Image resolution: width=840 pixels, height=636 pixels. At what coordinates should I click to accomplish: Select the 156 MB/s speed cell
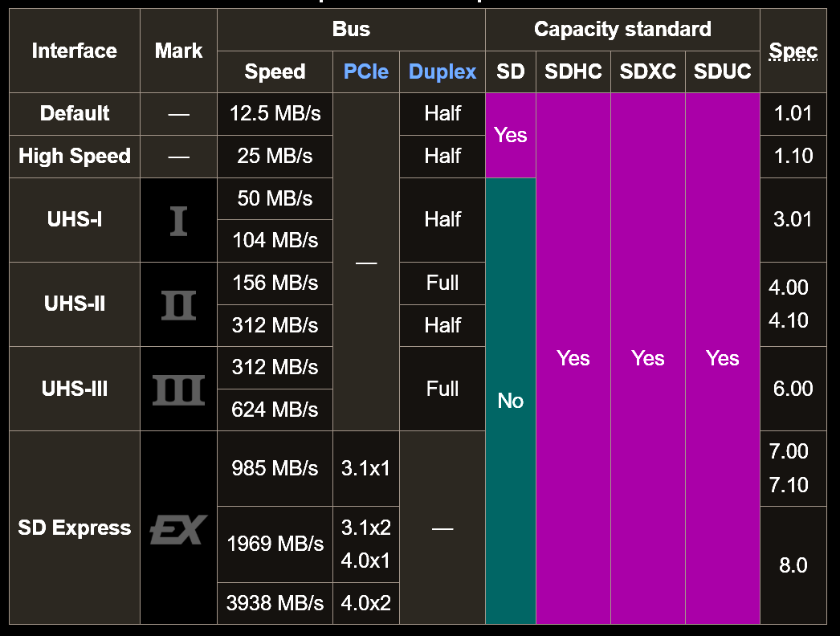click(275, 283)
